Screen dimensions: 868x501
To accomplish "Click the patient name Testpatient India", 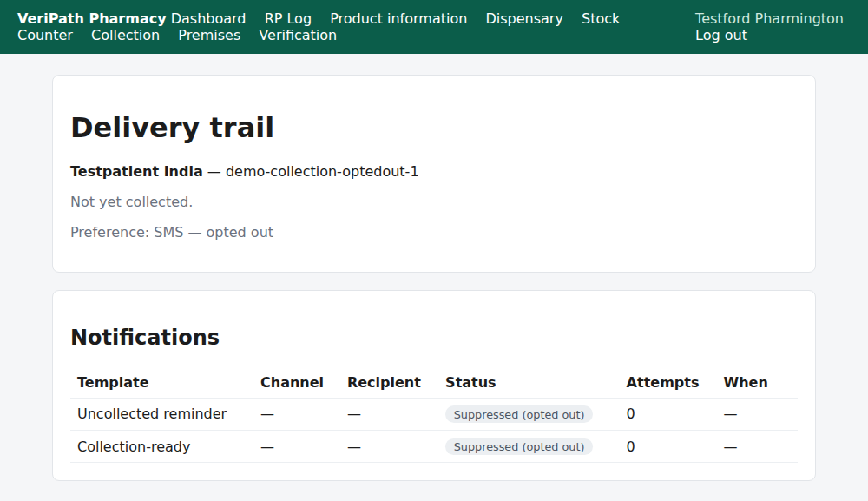I will [x=136, y=172].
